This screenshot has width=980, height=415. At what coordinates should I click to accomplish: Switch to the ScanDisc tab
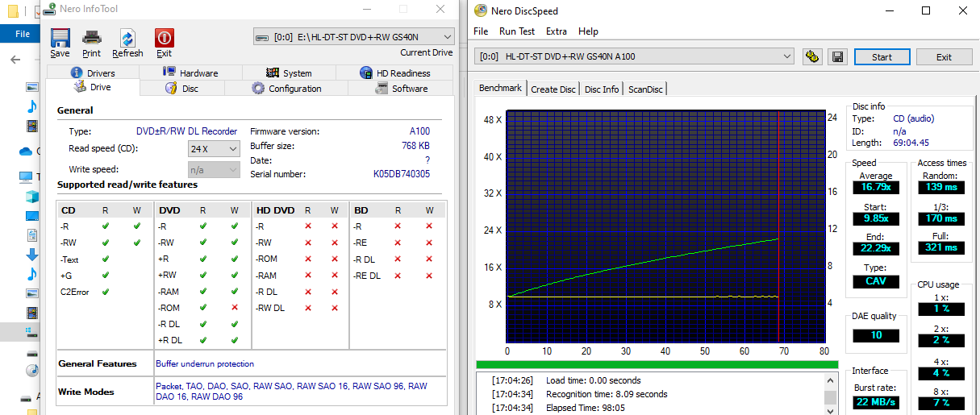click(x=645, y=89)
